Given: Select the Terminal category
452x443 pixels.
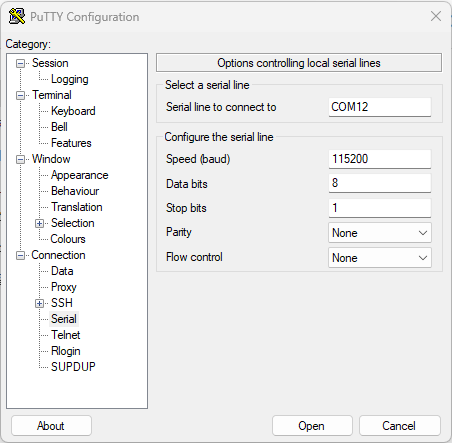Looking at the screenshot, I should [x=52, y=95].
